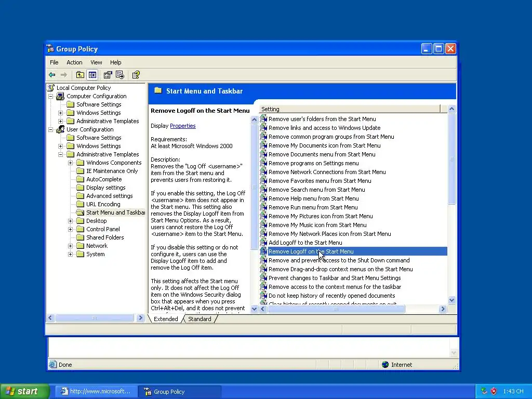Viewport: 532px width, 399px height.
Task: Click the Start button
Action: pos(25,392)
